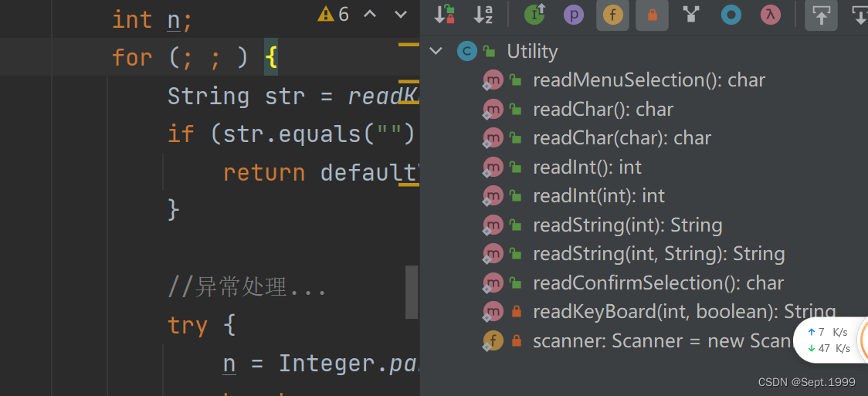The height and width of the screenshot is (396, 868).
Task: Click autoscroll to source toolbar button
Action: pyautogui.click(x=821, y=15)
